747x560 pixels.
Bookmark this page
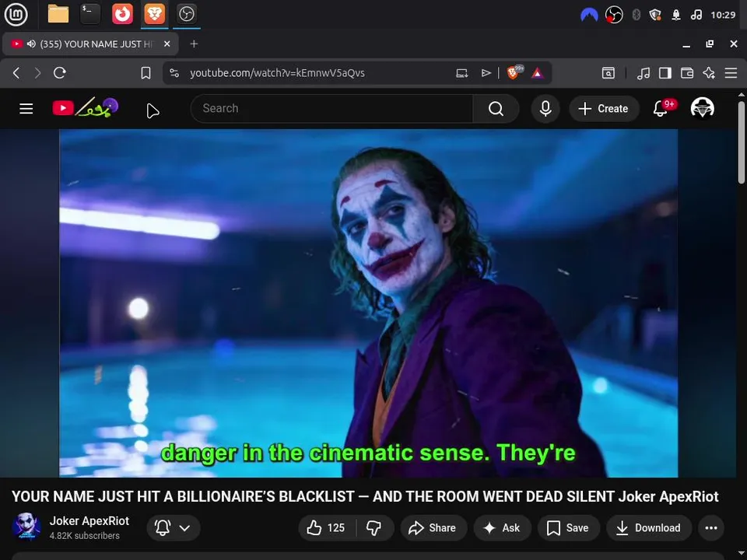(146, 73)
